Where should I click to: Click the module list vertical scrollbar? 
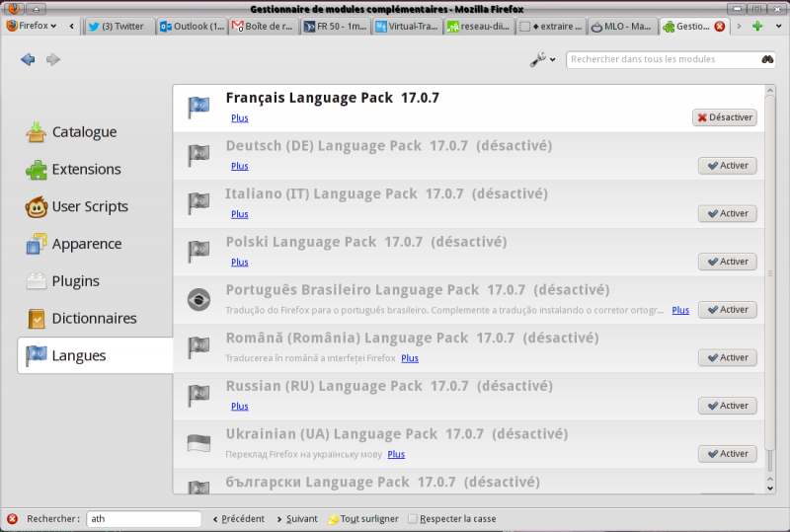[770, 272]
